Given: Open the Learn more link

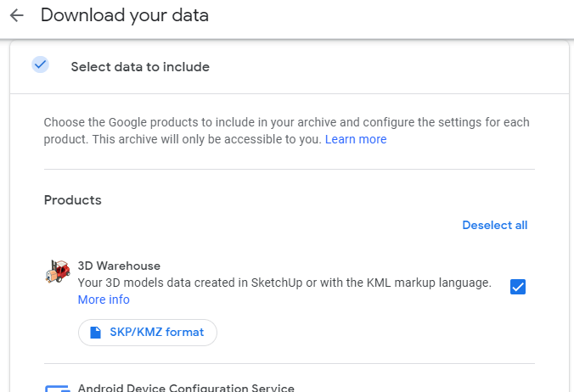Looking at the screenshot, I should [355, 139].
